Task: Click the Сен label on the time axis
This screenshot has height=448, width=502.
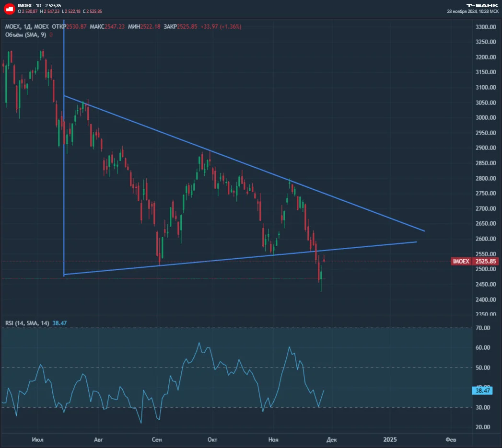Action: coord(157,440)
